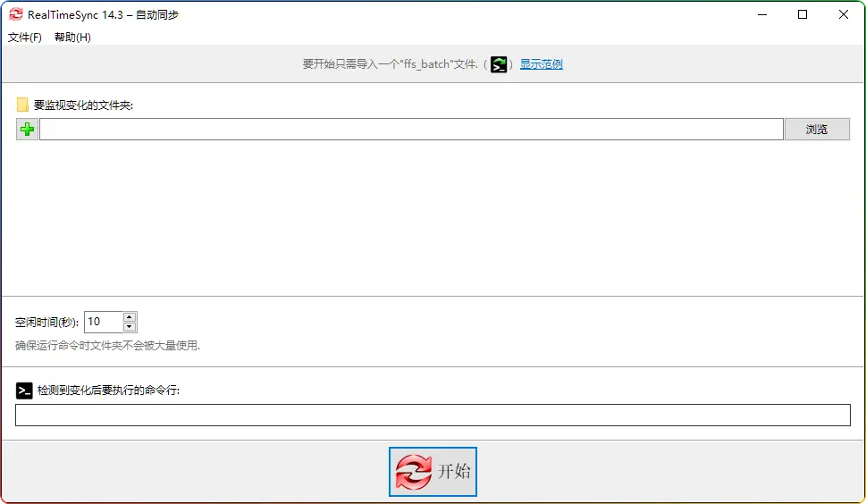
Task: Open the 帮助(H) menu
Action: (72, 37)
